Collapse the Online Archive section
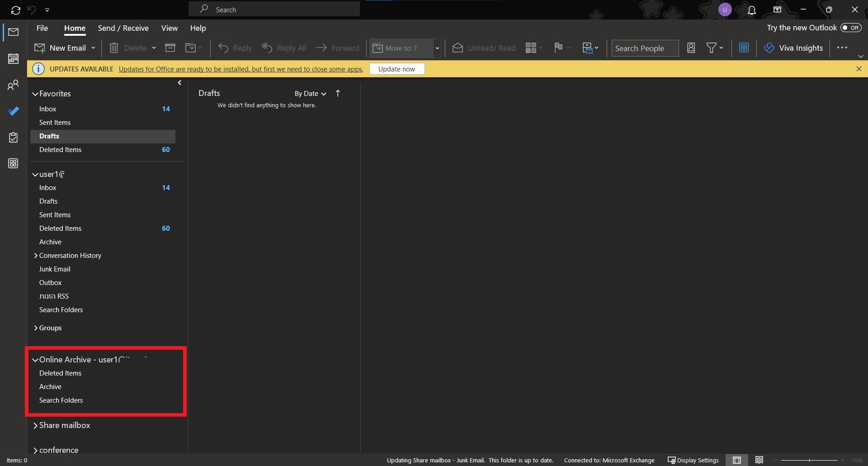The image size is (868, 466). (35, 360)
